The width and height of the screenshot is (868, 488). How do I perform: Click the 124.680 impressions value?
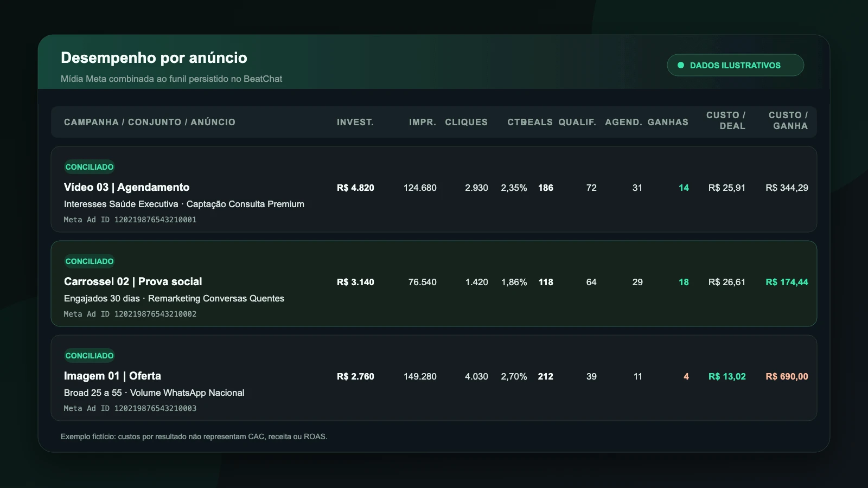click(420, 188)
